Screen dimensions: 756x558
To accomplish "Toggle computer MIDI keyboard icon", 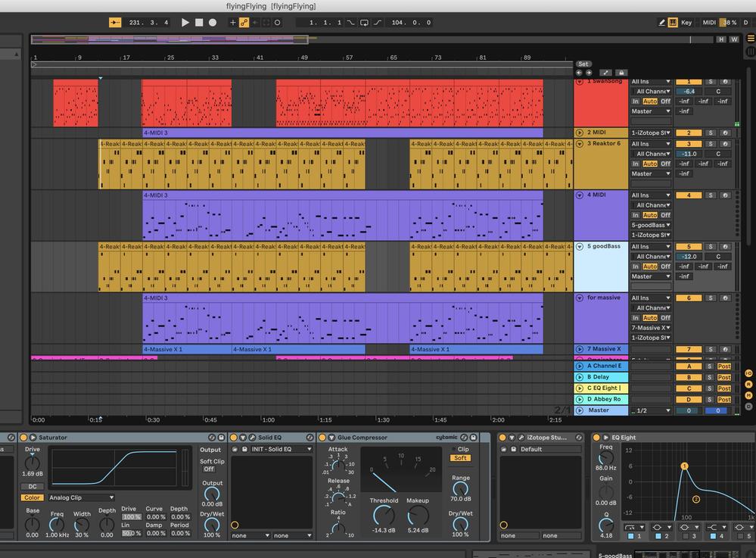I will coord(673,22).
